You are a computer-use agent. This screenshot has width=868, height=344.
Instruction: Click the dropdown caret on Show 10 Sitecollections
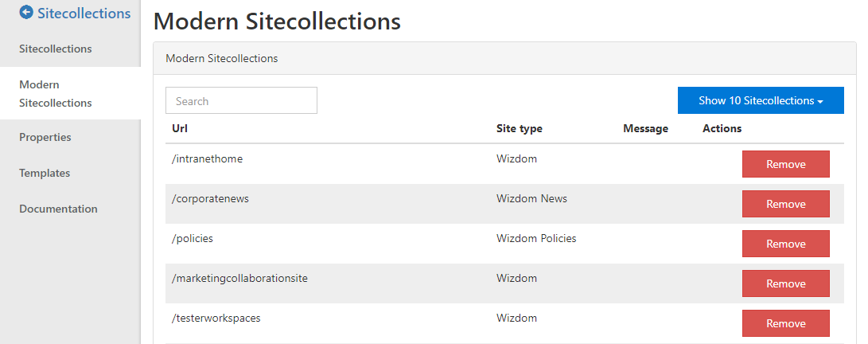pyautogui.click(x=820, y=101)
